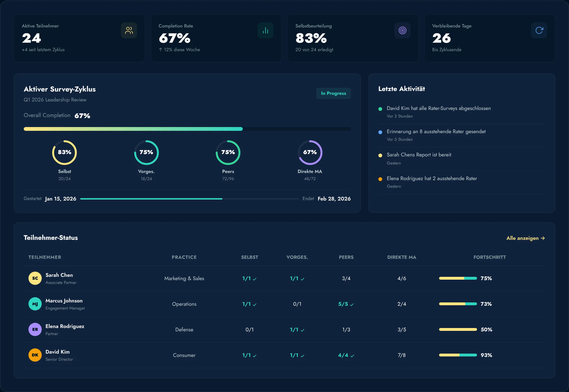Click the Overall Completion progress bar
Viewport: 569px width, 392px height.
pos(187,129)
